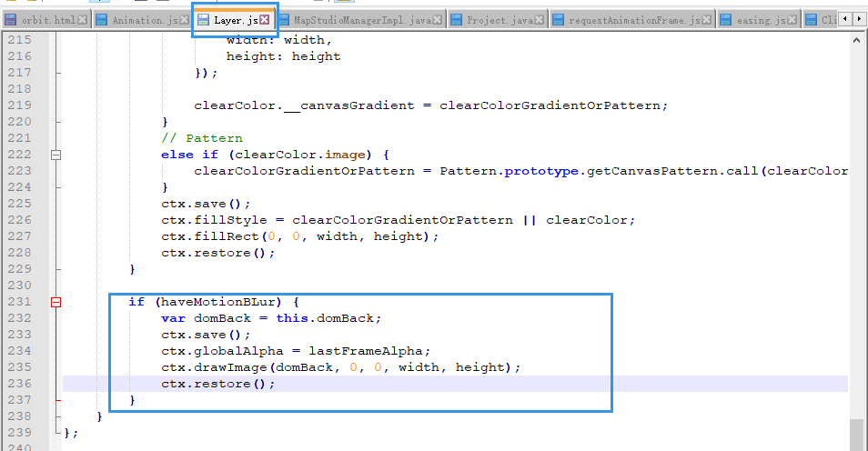
Task: Select line number 219 in the margin
Action: click(20, 105)
